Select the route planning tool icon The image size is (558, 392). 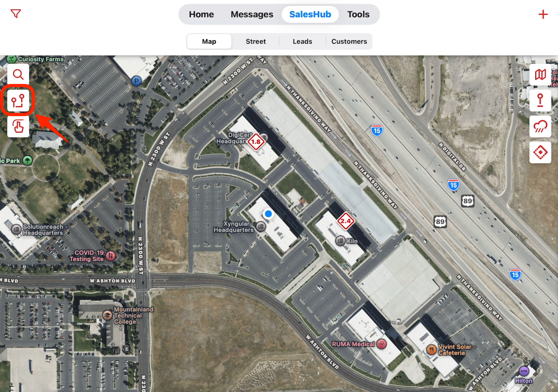click(x=18, y=100)
